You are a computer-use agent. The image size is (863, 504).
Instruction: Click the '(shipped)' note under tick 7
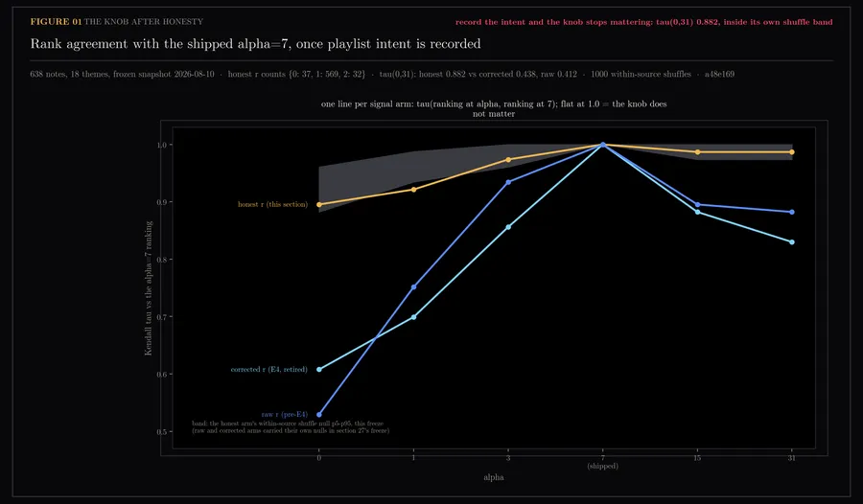tap(603, 466)
